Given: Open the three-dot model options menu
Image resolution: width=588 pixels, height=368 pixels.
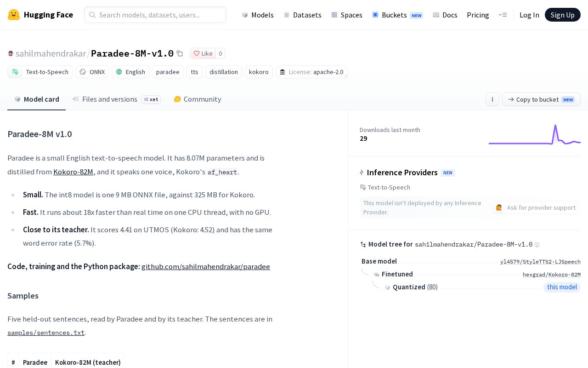Looking at the screenshot, I should (492, 99).
